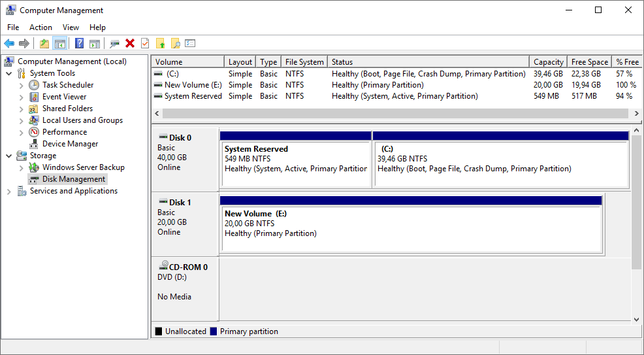Toggle Show/Hide Action Pane toolbar icon

pos(95,43)
